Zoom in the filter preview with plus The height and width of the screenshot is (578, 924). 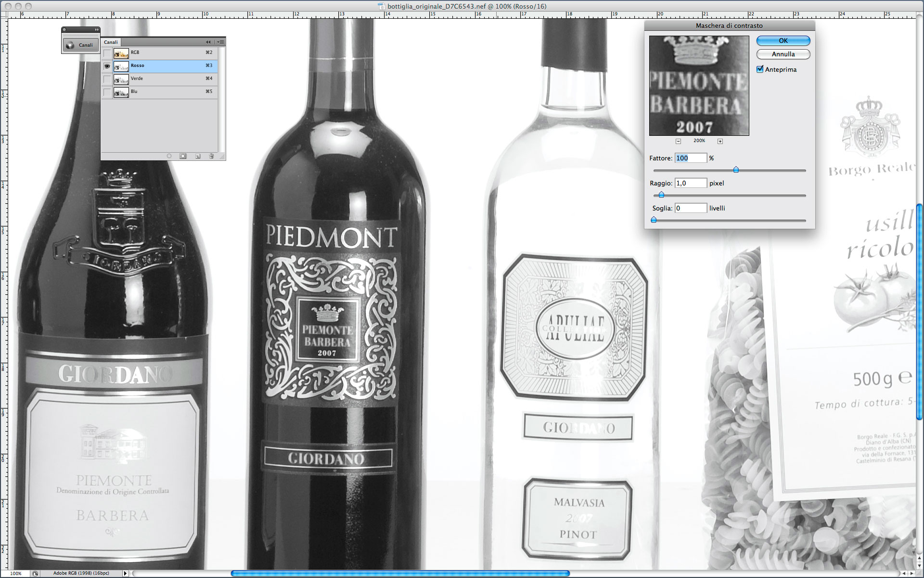[720, 141]
